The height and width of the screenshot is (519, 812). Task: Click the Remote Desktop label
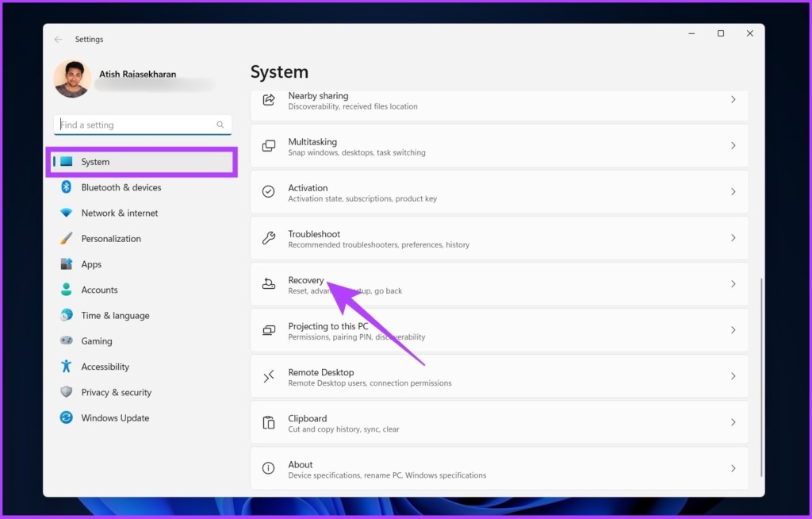coord(321,372)
